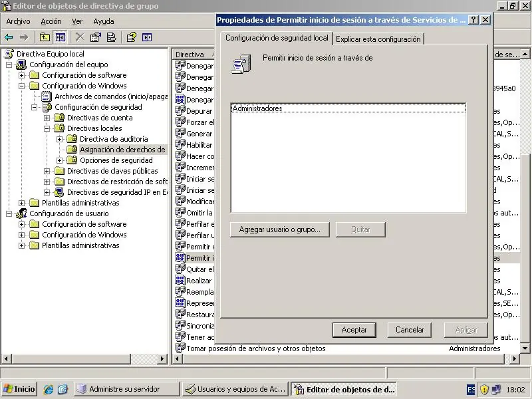Click the policy icon beside Depurar

[x=180, y=111]
